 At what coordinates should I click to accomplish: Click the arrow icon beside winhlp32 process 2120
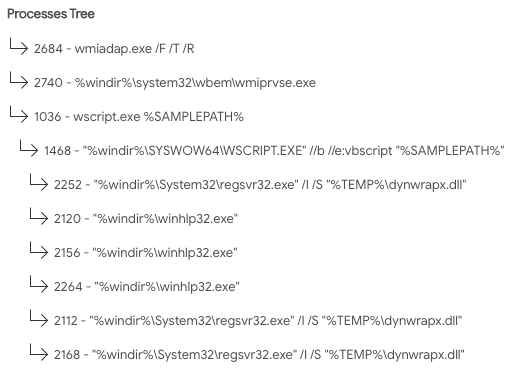pos(39,216)
